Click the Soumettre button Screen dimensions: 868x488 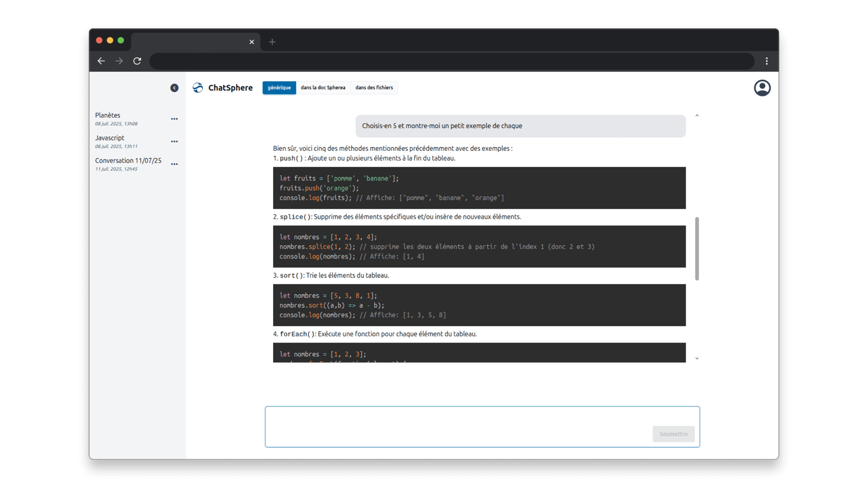673,434
